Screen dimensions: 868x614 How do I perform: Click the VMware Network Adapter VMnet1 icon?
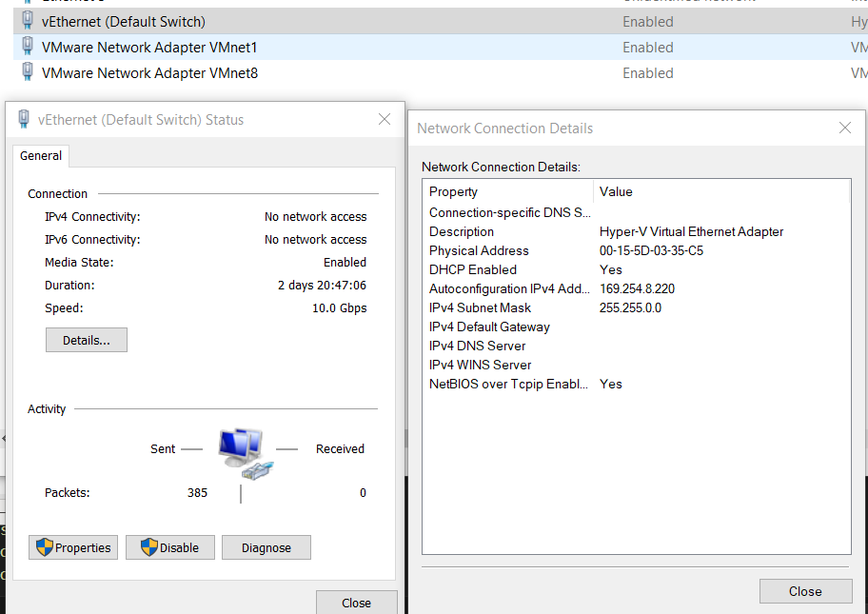click(x=27, y=47)
